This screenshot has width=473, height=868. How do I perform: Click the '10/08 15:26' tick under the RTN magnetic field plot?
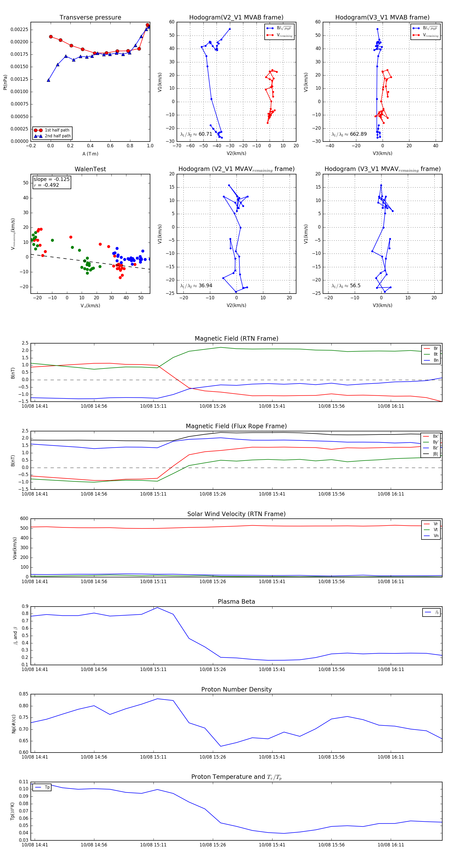click(x=212, y=406)
